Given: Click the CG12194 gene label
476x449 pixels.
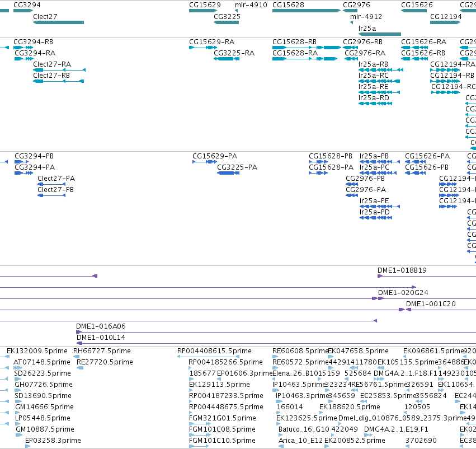Looking at the screenshot, I should tap(446, 16).
